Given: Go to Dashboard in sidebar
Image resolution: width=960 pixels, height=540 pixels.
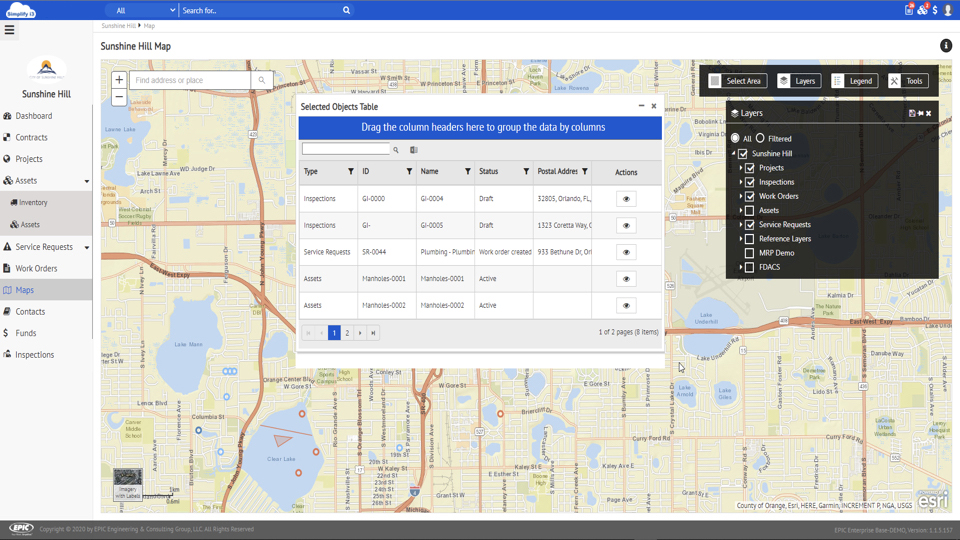Looking at the screenshot, I should [x=33, y=116].
